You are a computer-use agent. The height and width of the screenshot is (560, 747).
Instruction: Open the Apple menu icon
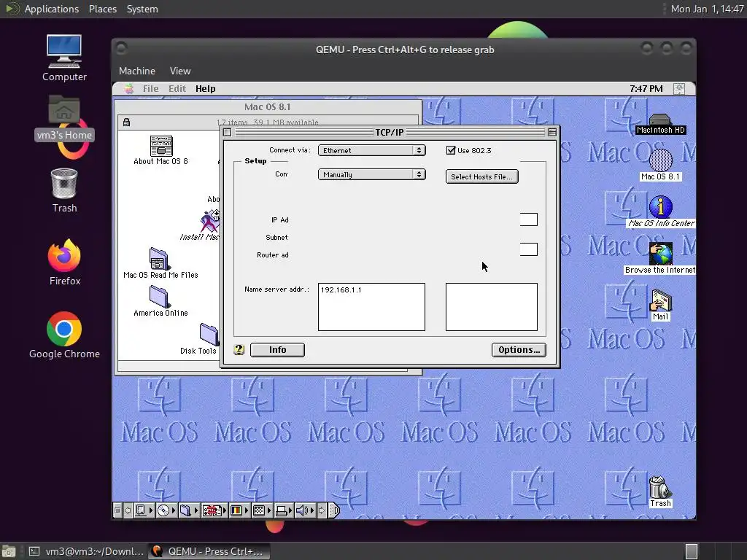point(129,88)
